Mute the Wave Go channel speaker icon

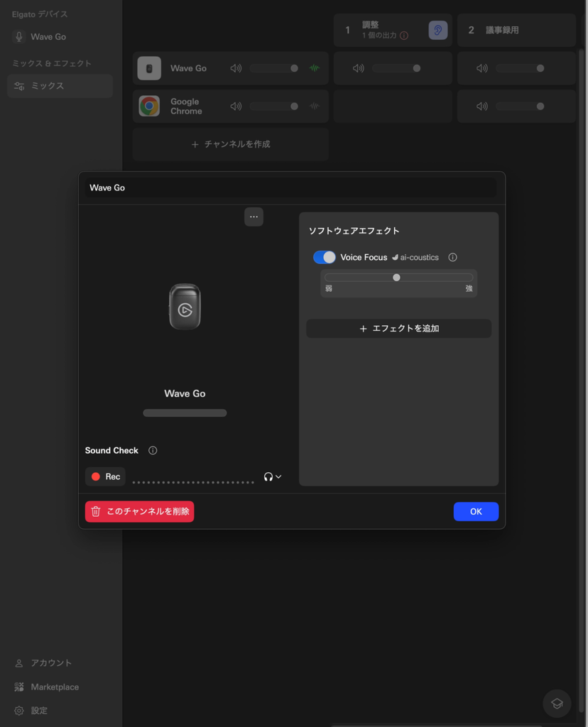[x=236, y=69]
